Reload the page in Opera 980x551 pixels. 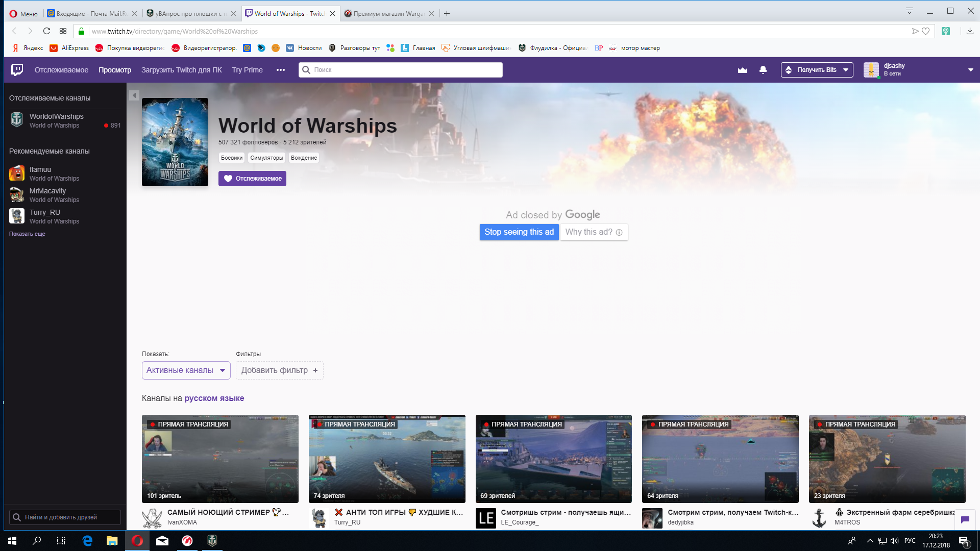[x=46, y=31]
